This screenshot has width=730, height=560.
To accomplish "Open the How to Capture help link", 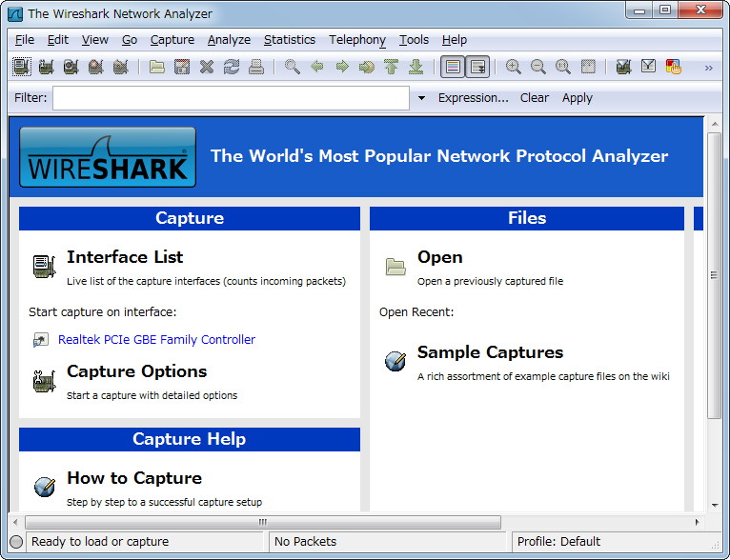I will [134, 478].
